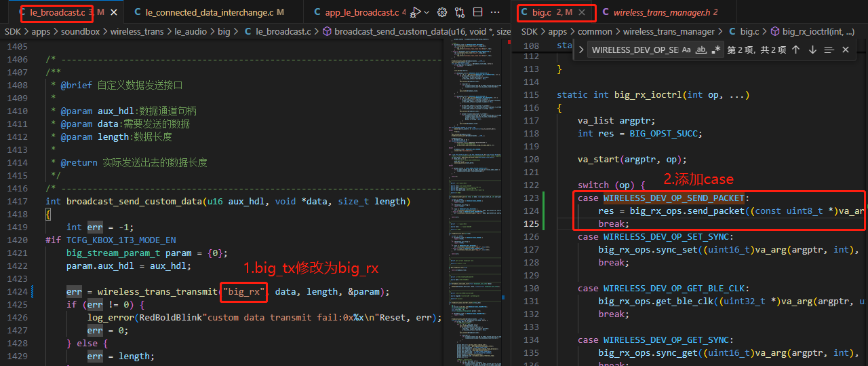Open the run options dropdown arrow
This screenshot has width=868, height=366.
point(426,12)
